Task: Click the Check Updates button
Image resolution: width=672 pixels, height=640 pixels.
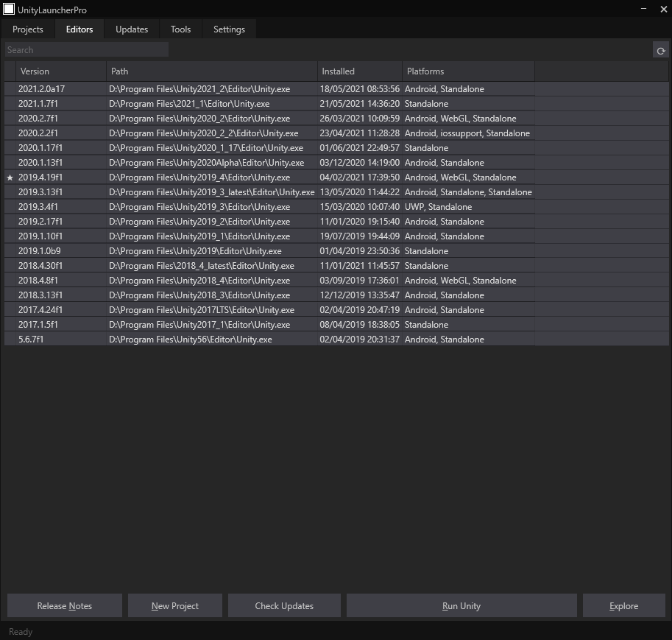Action: pyautogui.click(x=284, y=605)
